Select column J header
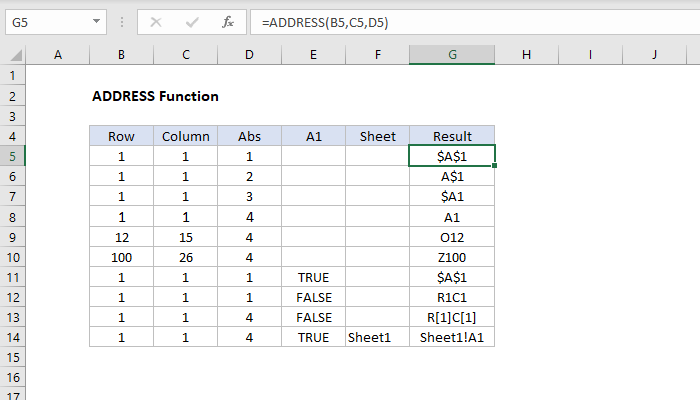The image size is (700, 400). pos(654,56)
